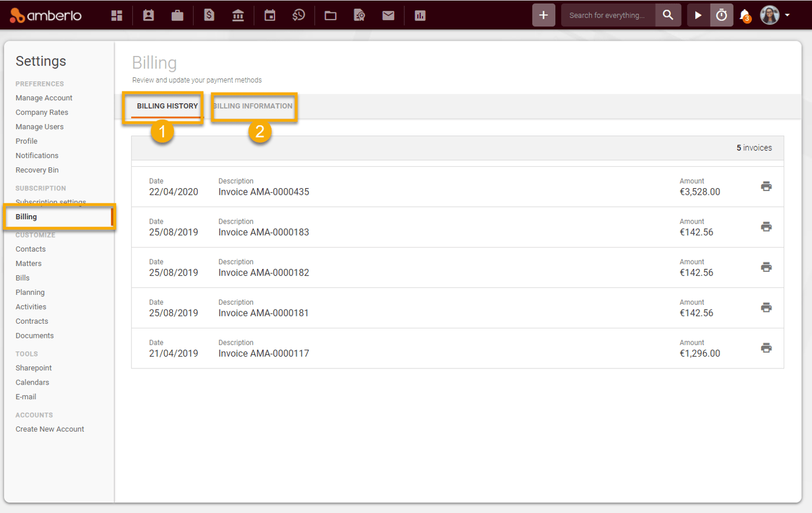Click the calendar icon in top bar
This screenshot has width=812, height=513.
point(270,15)
